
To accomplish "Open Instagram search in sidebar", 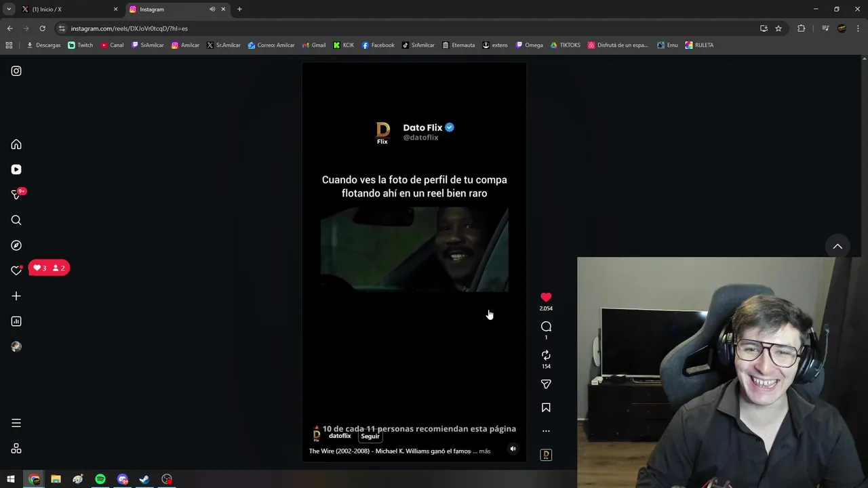I will click(16, 220).
